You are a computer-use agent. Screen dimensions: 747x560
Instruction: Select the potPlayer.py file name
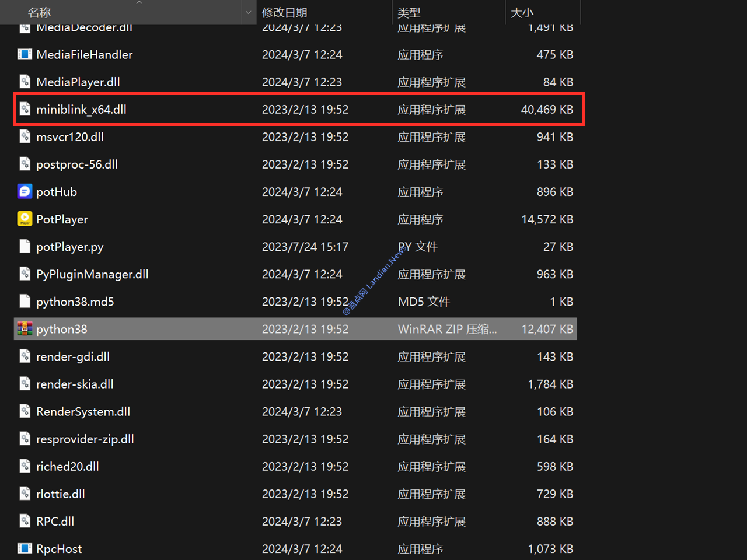click(70, 247)
